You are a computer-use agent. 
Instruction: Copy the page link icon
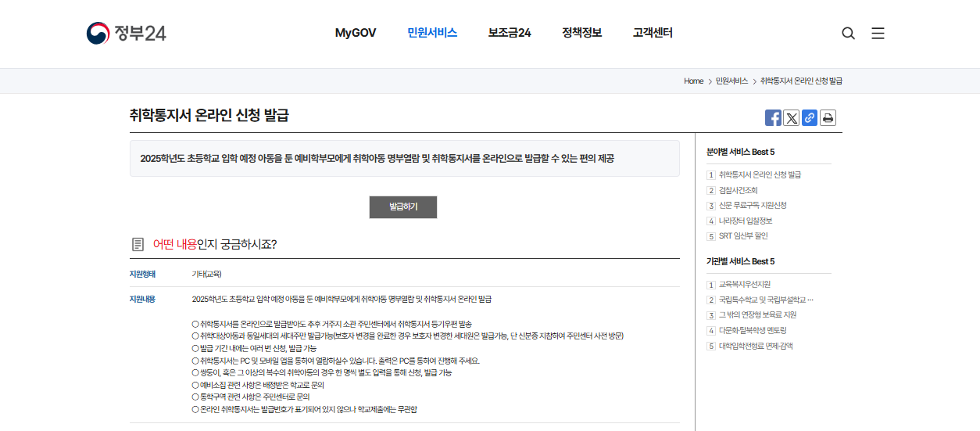(810, 118)
